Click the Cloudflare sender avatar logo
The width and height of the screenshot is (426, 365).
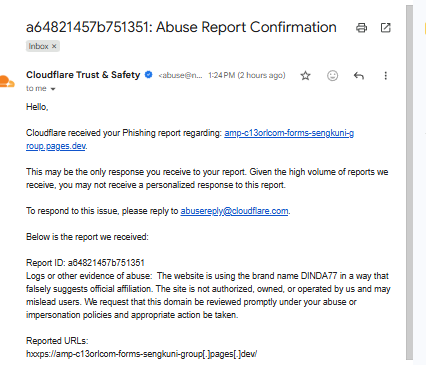pyautogui.click(x=7, y=82)
